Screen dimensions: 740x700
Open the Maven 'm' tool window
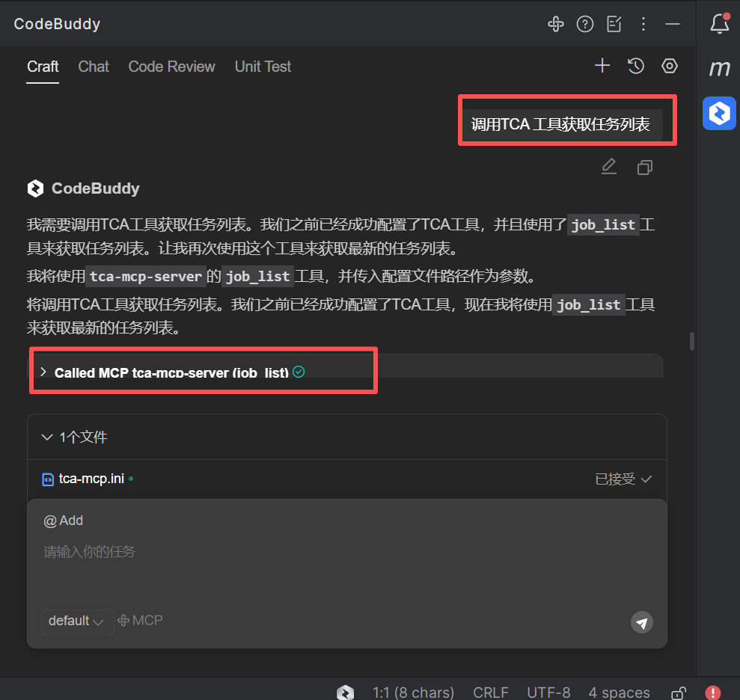[x=720, y=68]
